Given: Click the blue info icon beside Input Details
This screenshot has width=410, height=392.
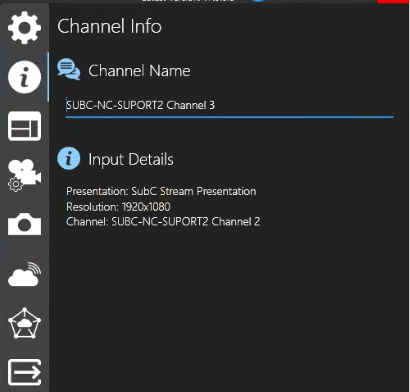Looking at the screenshot, I should point(69,158).
